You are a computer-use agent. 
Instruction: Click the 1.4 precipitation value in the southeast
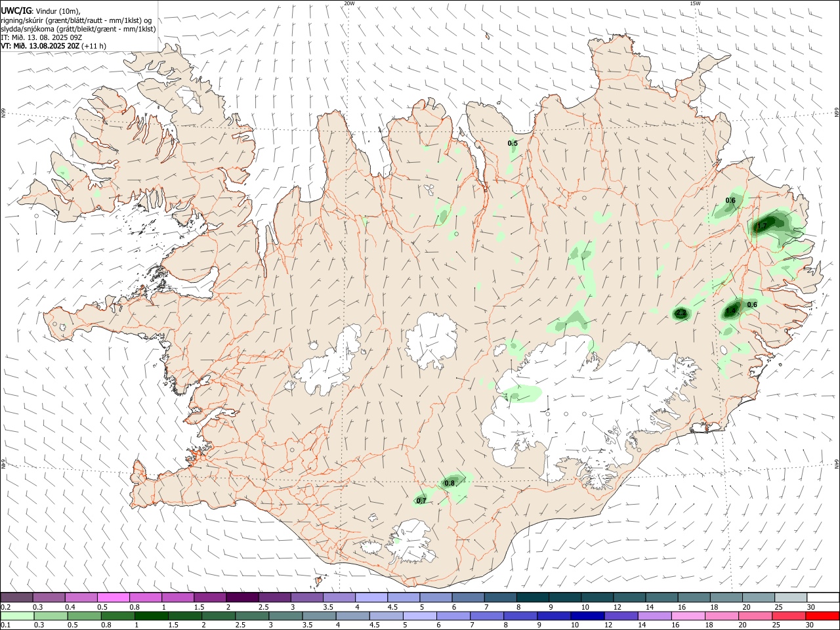click(731, 311)
